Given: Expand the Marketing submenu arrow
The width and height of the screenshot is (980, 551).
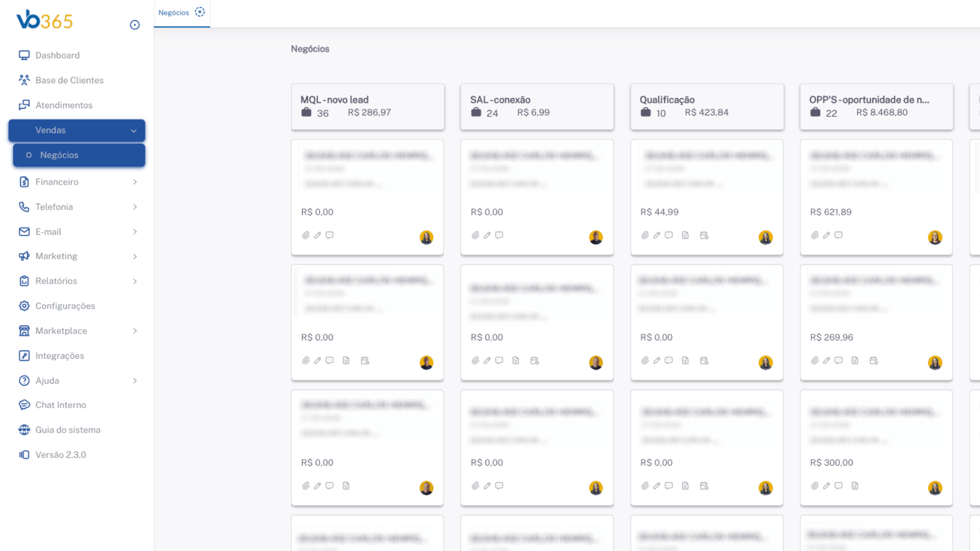Looking at the screenshot, I should [x=135, y=256].
